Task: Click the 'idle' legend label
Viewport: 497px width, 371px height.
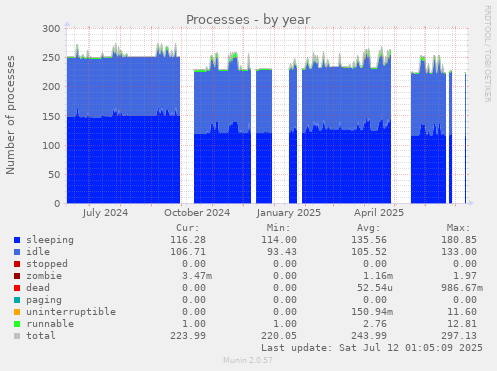Action: 38,252
